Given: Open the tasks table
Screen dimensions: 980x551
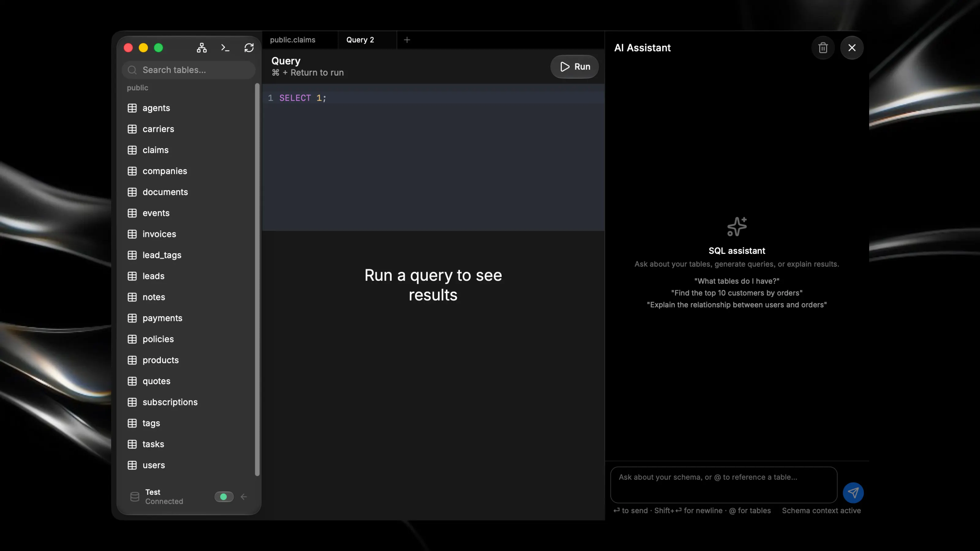Looking at the screenshot, I should 188,444.
